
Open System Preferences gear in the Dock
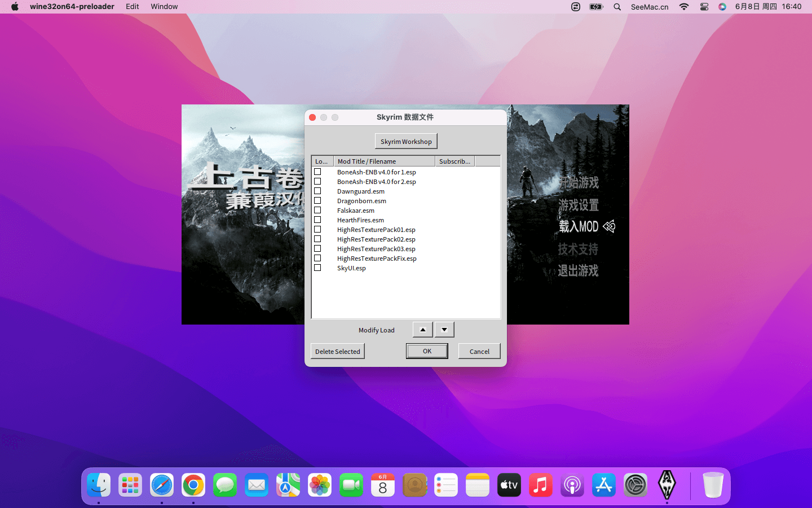(635, 485)
